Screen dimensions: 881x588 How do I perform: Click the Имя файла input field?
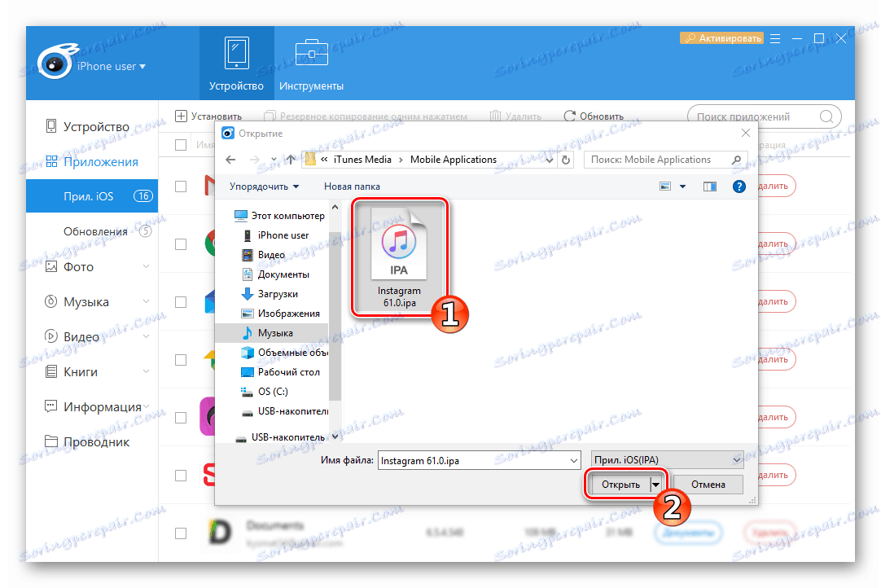point(480,460)
